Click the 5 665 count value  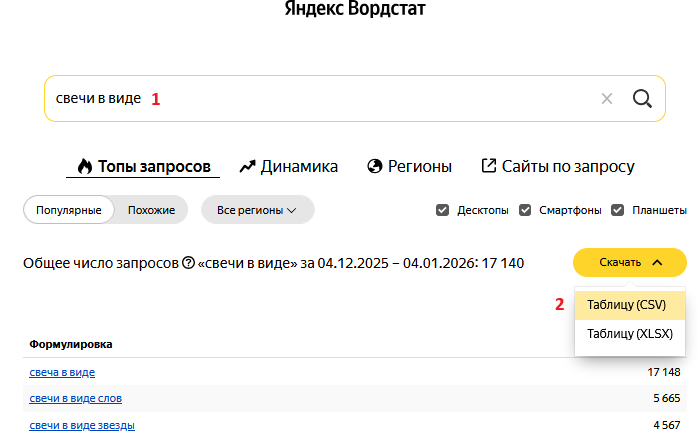666,398
